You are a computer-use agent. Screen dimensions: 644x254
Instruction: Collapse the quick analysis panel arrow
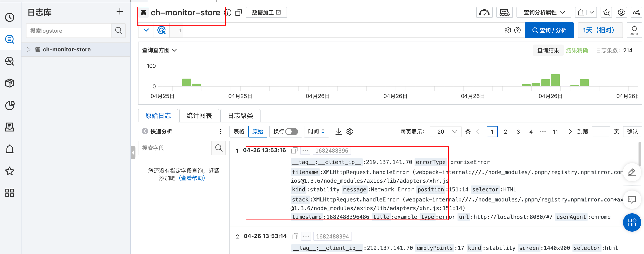tap(145, 131)
